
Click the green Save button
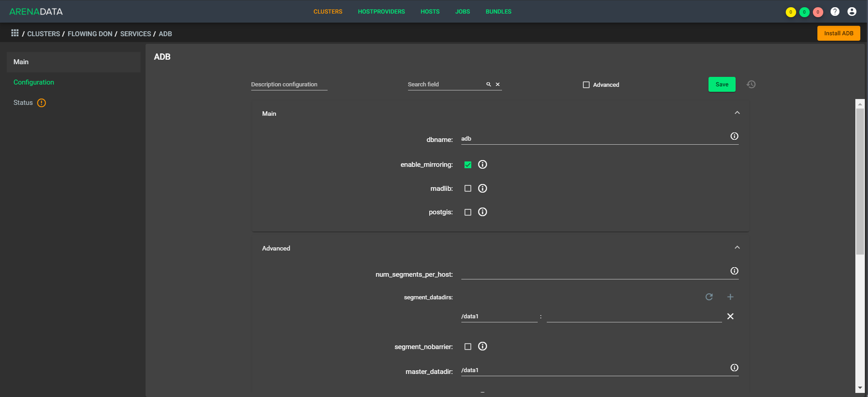coord(722,85)
